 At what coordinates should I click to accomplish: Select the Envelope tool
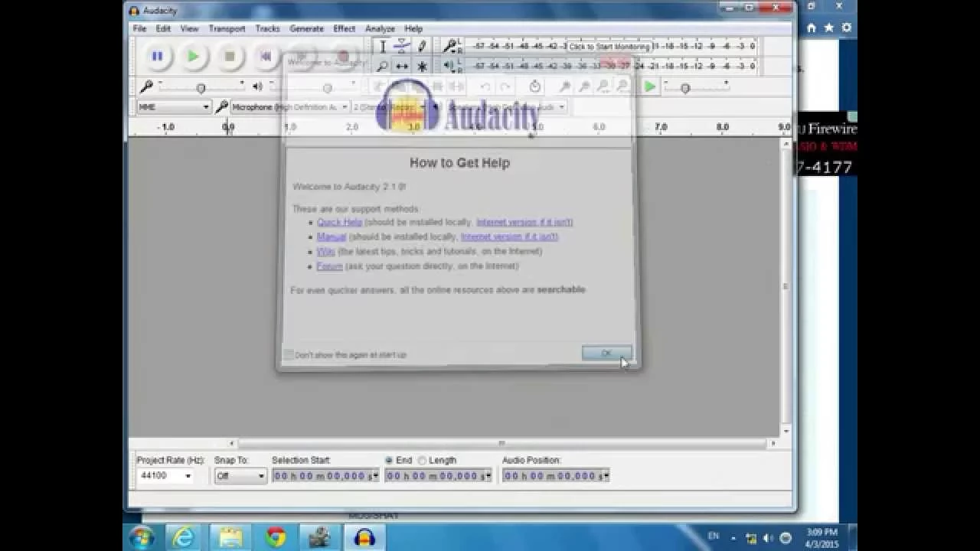click(402, 47)
